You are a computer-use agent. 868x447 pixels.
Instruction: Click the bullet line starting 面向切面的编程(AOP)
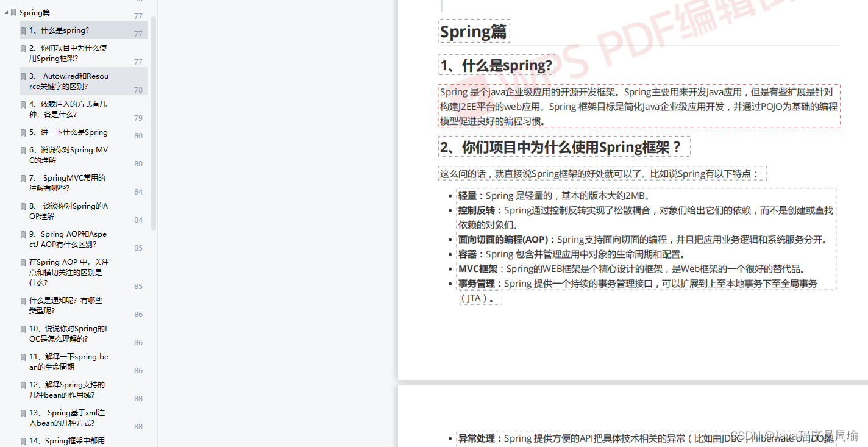643,240
